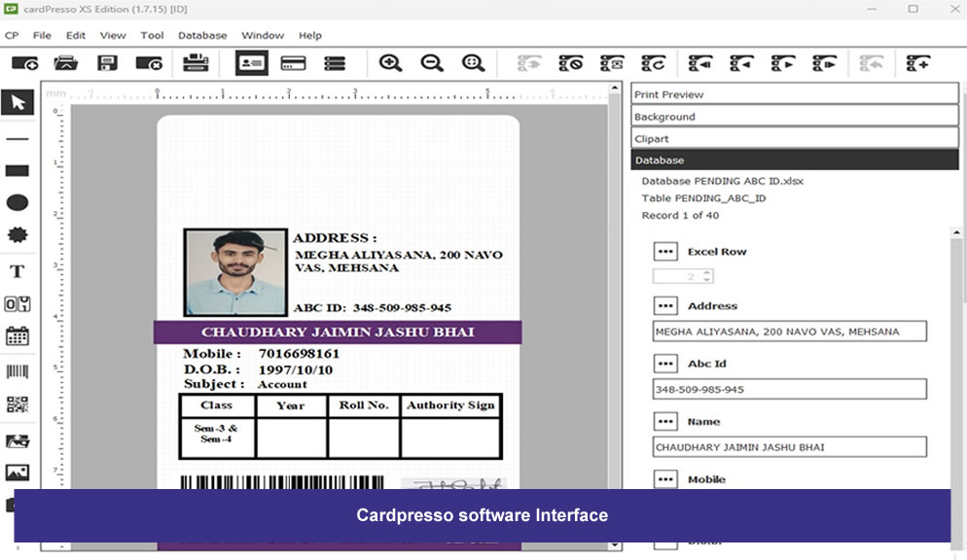Activate the arrow selection tool
The width and height of the screenshot is (967, 560).
(18, 102)
